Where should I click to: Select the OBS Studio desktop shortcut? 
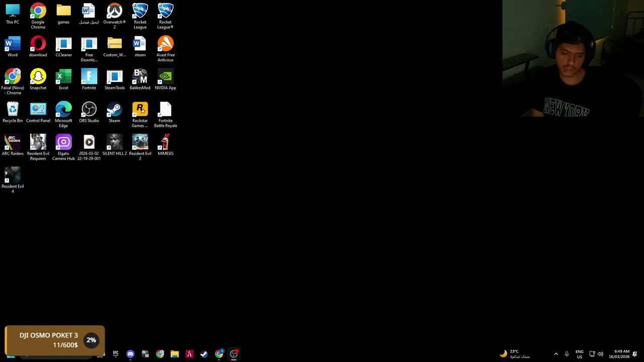[89, 112]
